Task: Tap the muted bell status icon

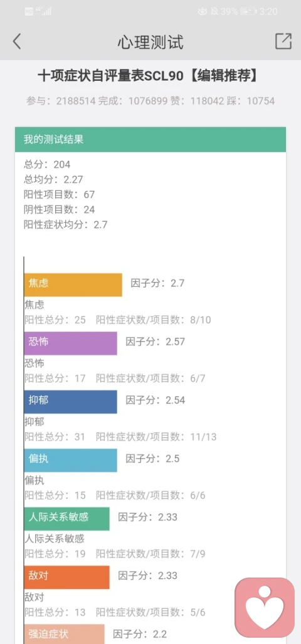Action: (214, 11)
